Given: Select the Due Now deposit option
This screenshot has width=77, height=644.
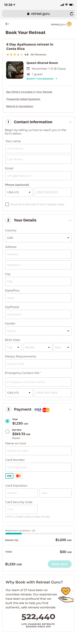Looking at the screenshot, I should click(x=7, y=431).
